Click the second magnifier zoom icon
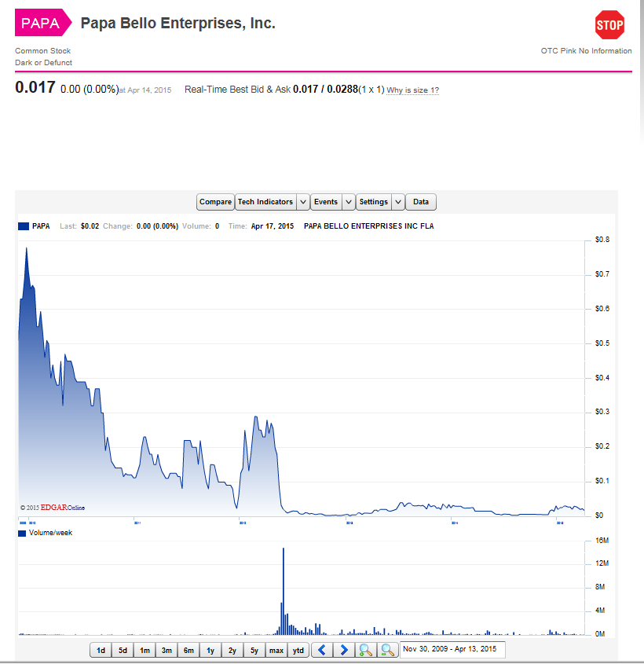The height and width of the screenshot is (664, 644). (x=387, y=650)
